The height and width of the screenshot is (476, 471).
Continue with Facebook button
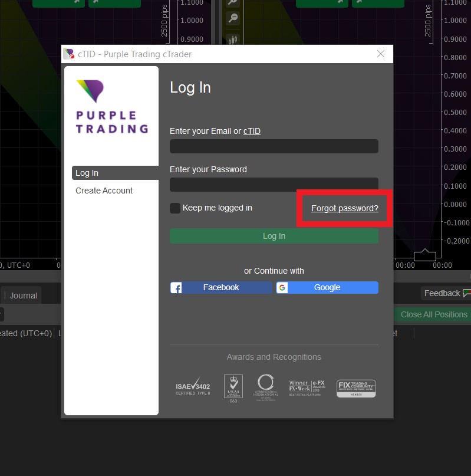point(221,287)
